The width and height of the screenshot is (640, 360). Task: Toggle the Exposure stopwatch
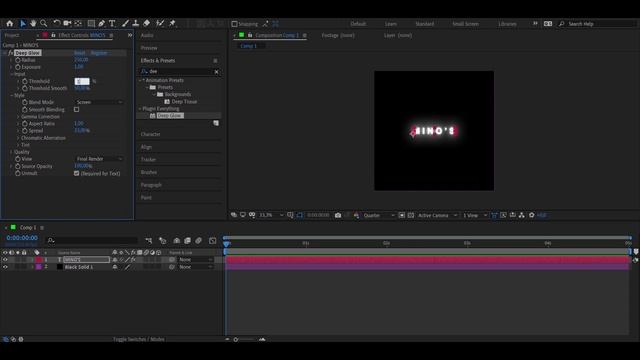click(x=18, y=67)
